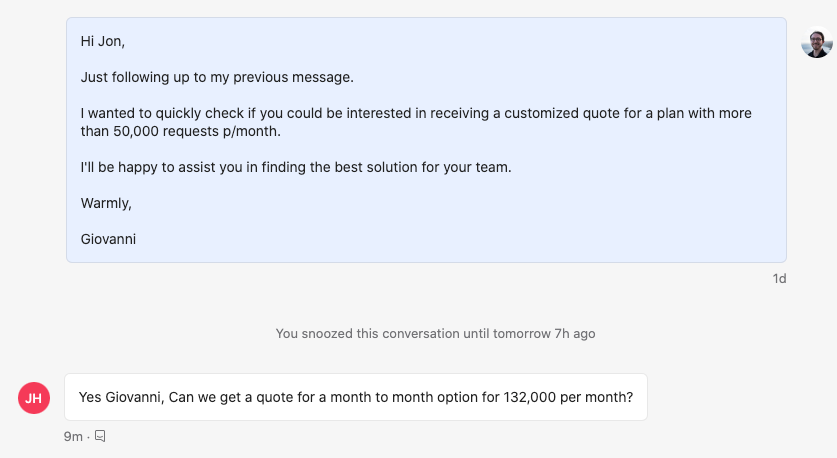Screen dimensions: 837x458
Task: Click the "I'll be happy to assist" line
Action: coord(296,167)
